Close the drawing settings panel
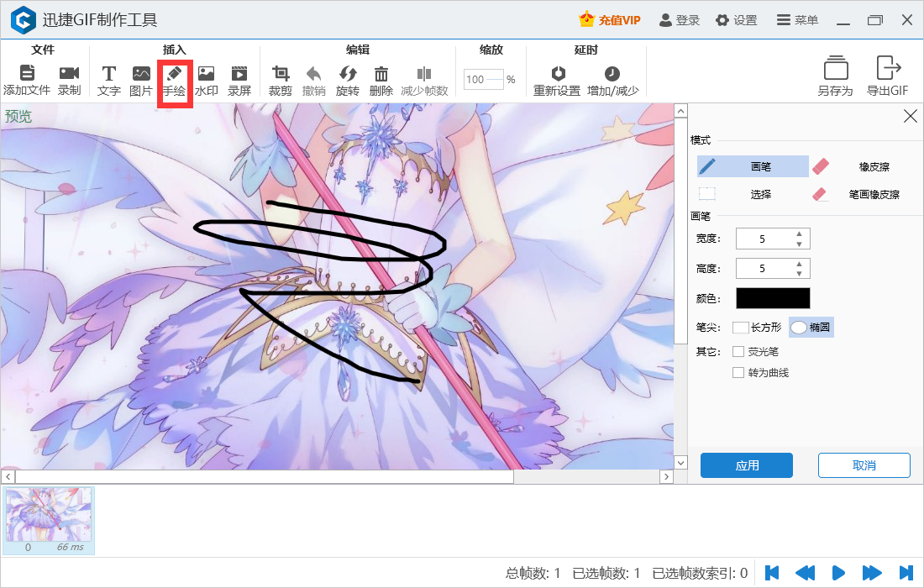The image size is (924, 588). coord(910,116)
